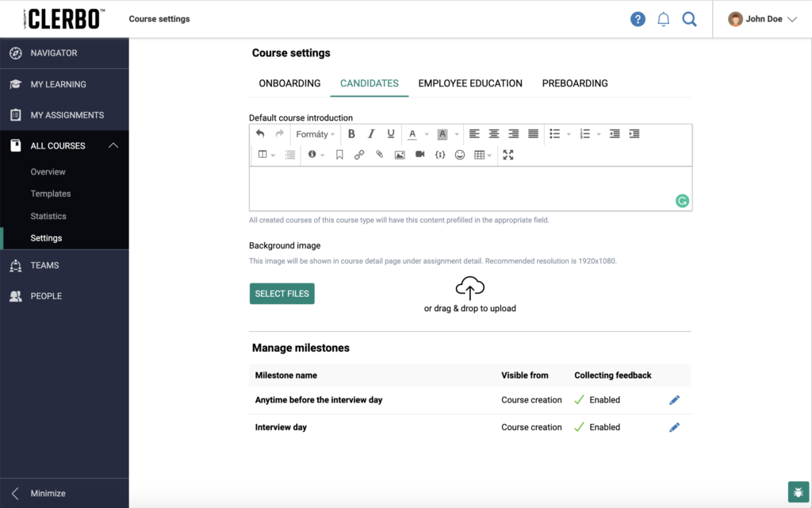Insert a numbered list
The image size is (812, 508).
[584, 133]
